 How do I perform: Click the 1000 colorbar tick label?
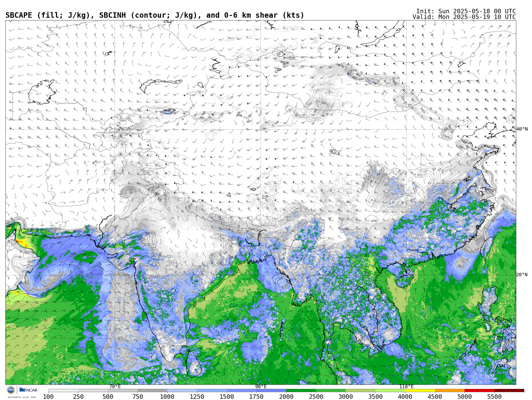[x=167, y=397]
